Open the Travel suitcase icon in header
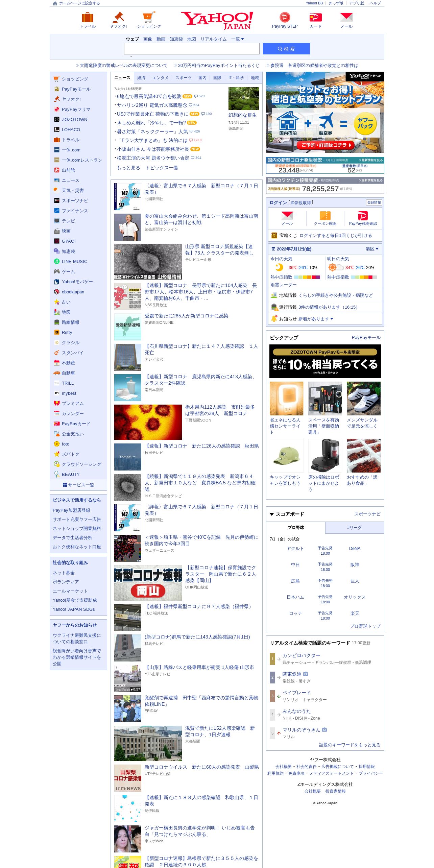 [88, 17]
